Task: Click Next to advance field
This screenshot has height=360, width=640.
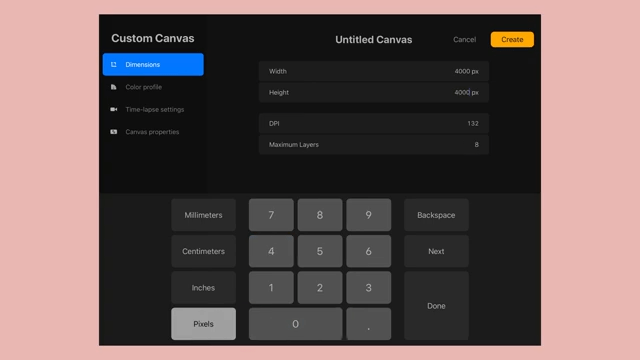Action: [x=436, y=251]
